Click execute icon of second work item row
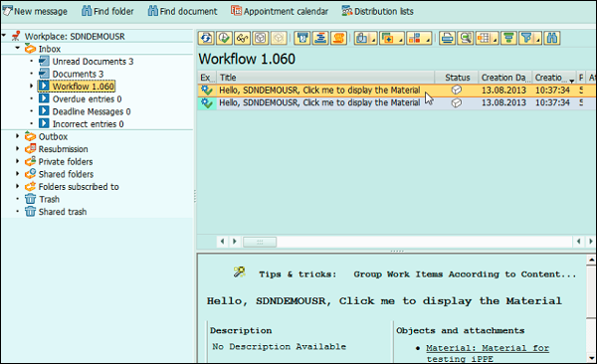597x364 pixels. point(207,102)
